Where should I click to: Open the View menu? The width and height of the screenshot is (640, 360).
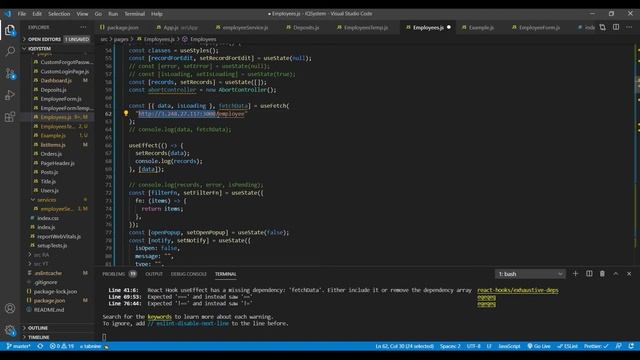(x=82, y=13)
